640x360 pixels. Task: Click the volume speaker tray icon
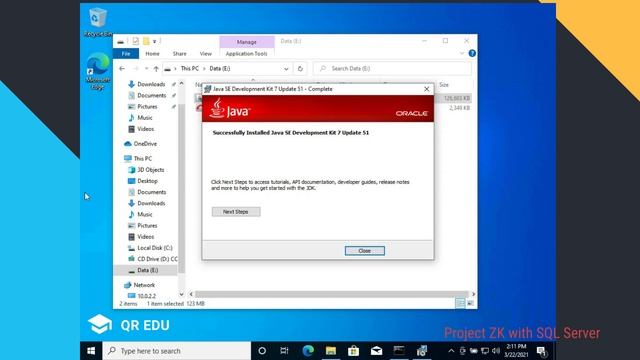click(x=496, y=351)
